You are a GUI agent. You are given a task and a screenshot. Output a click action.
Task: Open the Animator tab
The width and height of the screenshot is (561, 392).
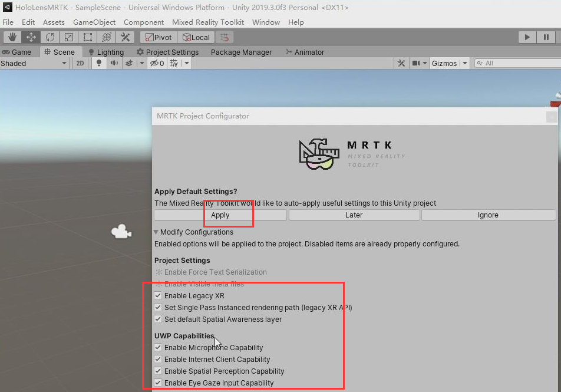(x=305, y=52)
